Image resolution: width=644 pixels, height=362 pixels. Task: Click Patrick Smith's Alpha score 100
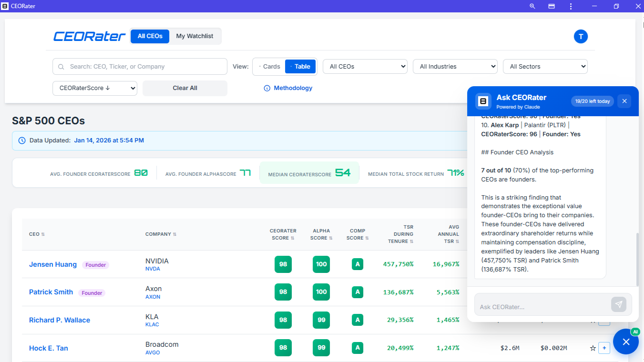click(x=321, y=292)
